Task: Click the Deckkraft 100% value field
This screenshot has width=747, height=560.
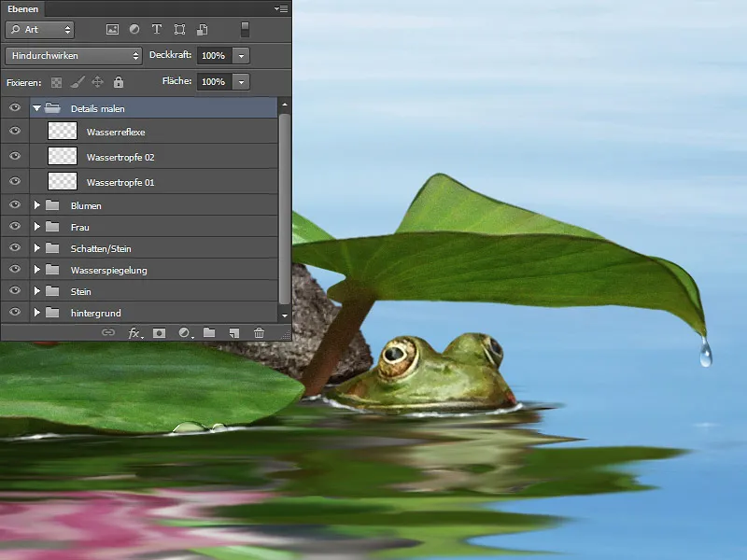Action: tap(215, 56)
